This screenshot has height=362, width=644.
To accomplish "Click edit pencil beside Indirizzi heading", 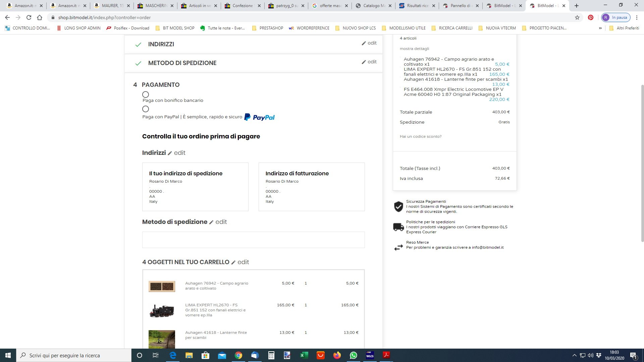I will pyautogui.click(x=170, y=153).
